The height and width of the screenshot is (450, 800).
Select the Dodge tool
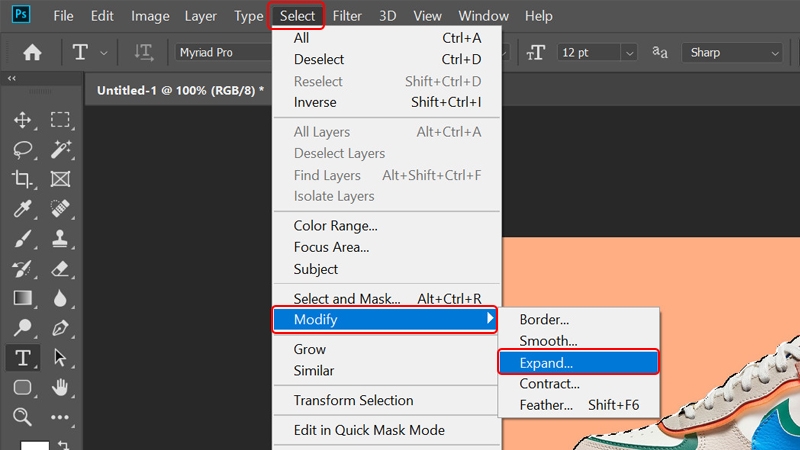pos(22,328)
